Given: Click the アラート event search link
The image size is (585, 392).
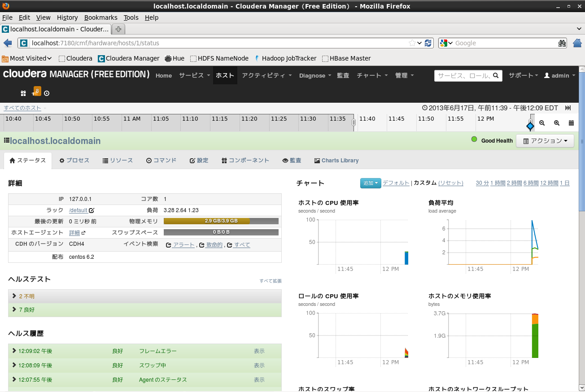Looking at the screenshot, I should tap(184, 245).
